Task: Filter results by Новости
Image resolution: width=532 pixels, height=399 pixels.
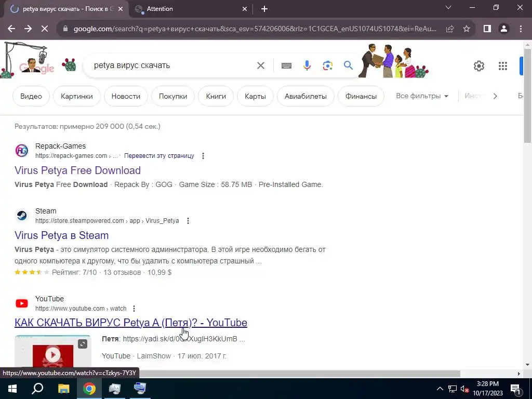Action: [x=126, y=96]
